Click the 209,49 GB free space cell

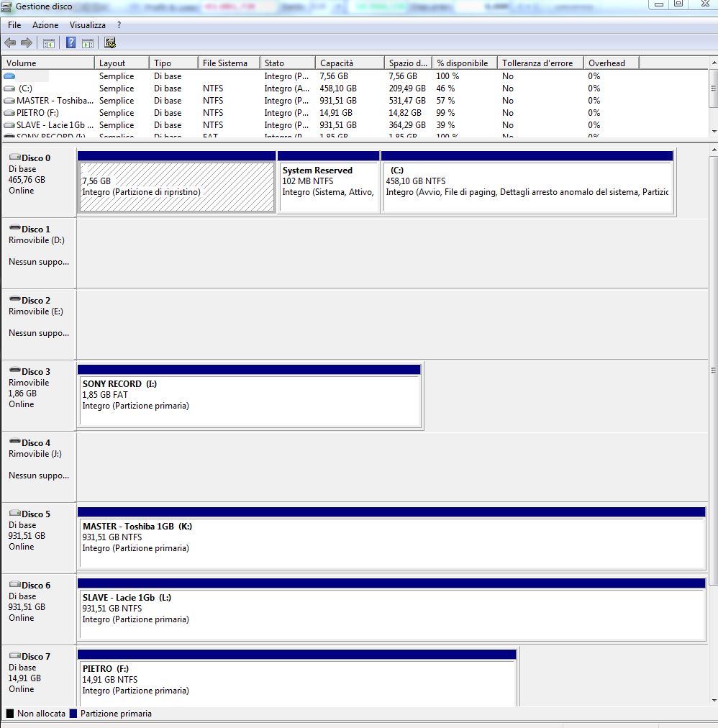coord(407,88)
